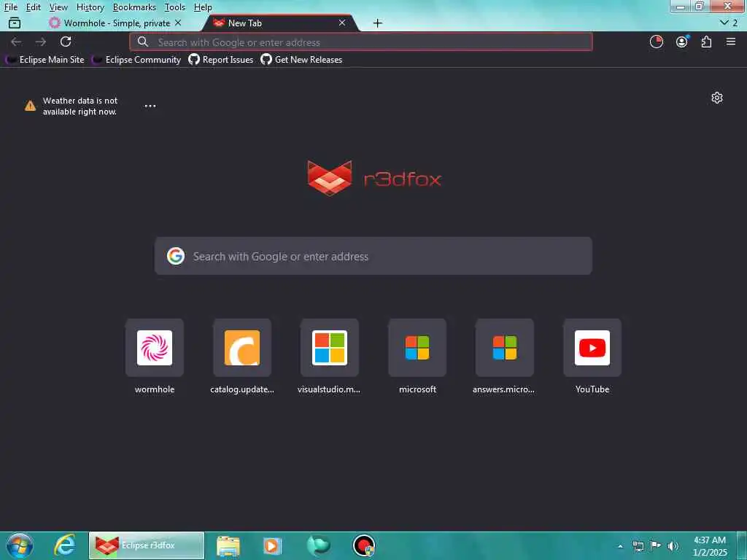Open the Eclipse Main Site bookmark
This screenshot has height=560, width=747.
(45, 60)
